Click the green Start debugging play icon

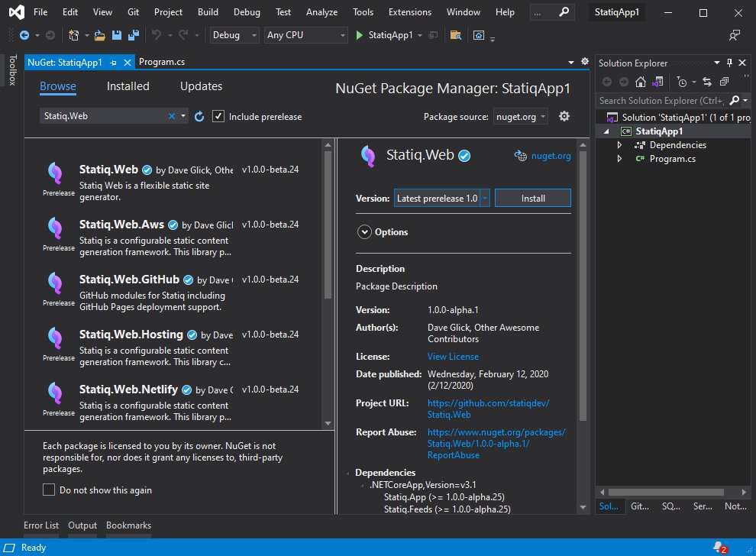point(359,35)
